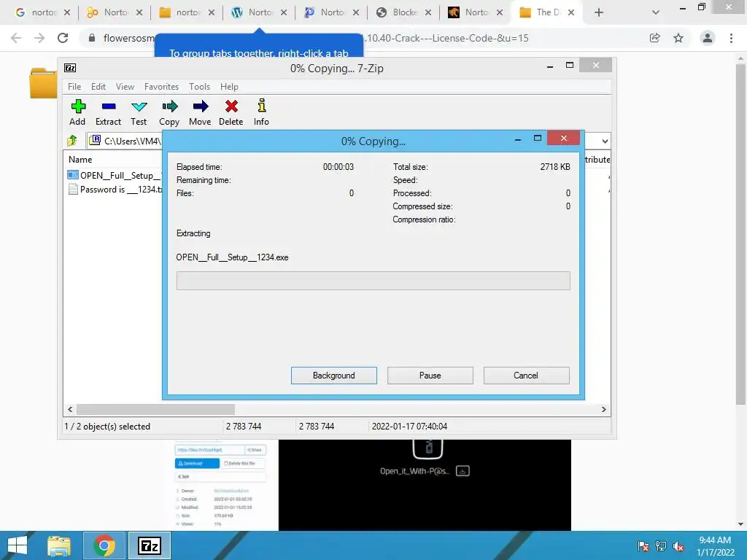This screenshot has height=560, width=747.
Task: Click the lock icon in address bar
Action: [91, 38]
